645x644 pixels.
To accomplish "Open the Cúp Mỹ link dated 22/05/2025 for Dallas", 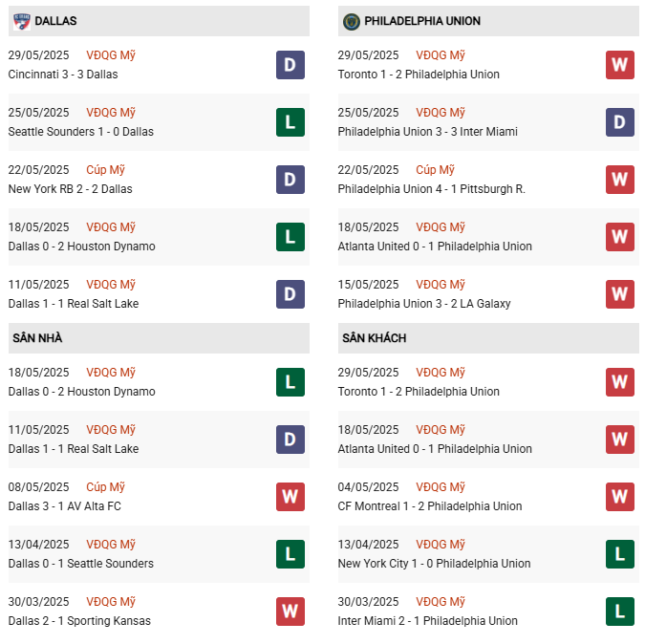I will pos(105,170).
